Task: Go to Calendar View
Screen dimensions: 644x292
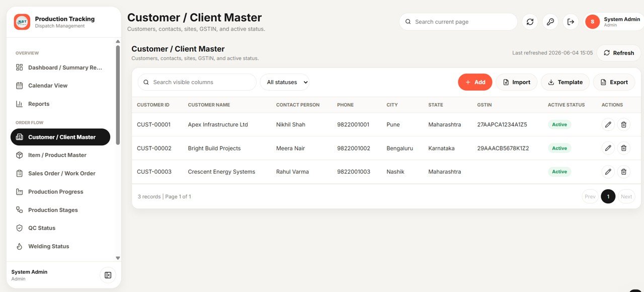Action: click(60, 86)
